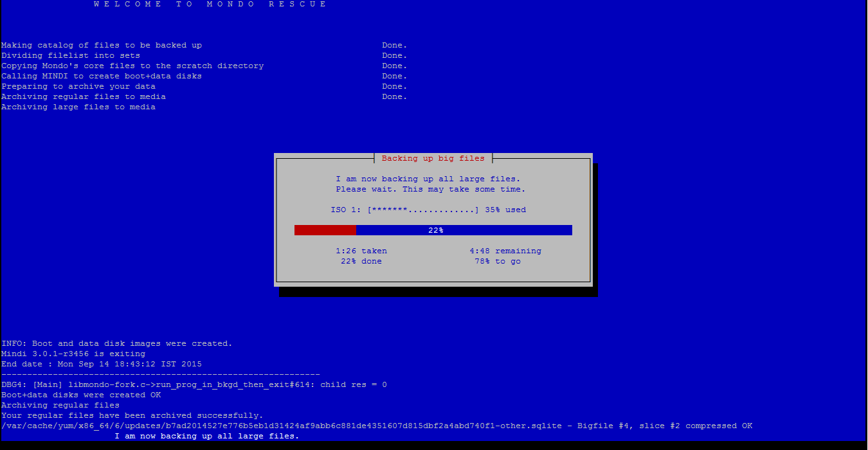Click the 'WELCOME TO MONDO RESCUE' header
This screenshot has width=868, height=450.
pos(210,4)
